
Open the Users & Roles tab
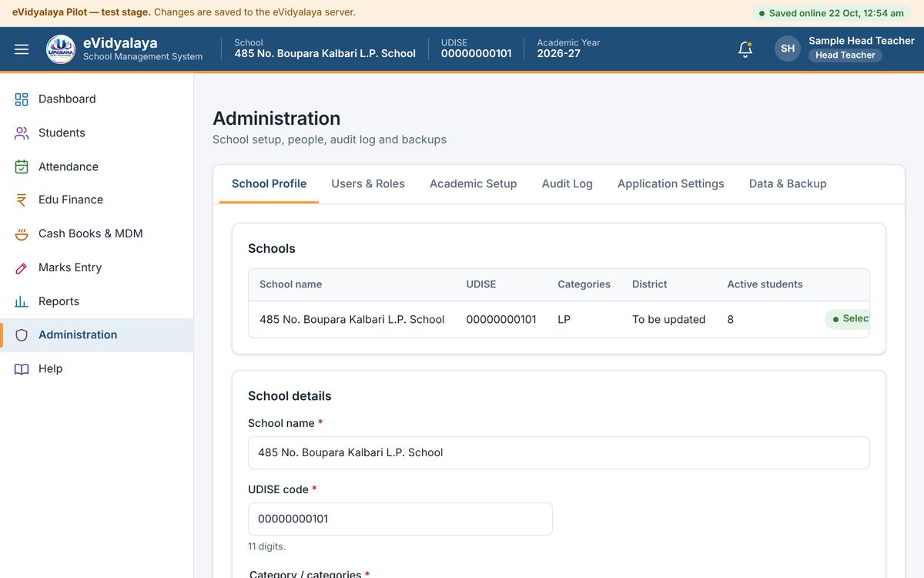(x=368, y=184)
